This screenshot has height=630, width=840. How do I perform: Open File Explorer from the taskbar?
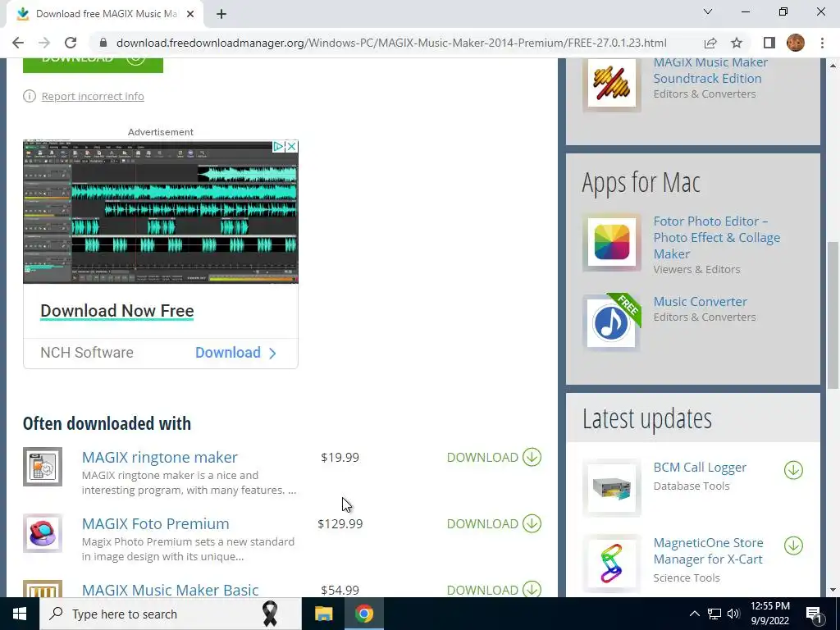click(x=323, y=614)
